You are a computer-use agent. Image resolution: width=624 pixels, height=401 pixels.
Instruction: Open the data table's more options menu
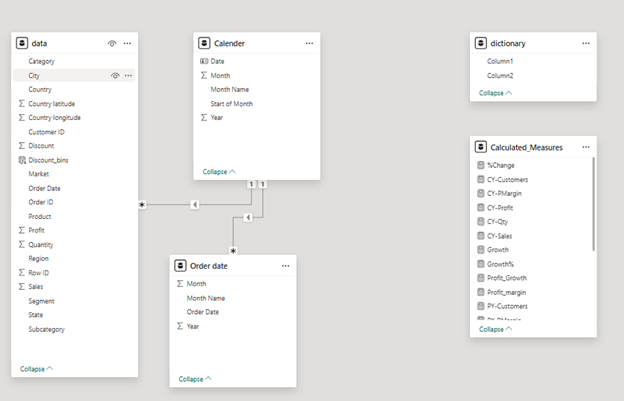tap(127, 44)
